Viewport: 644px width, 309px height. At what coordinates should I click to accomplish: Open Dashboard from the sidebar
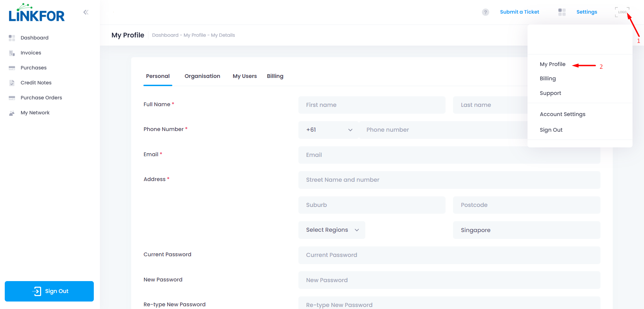click(x=34, y=38)
